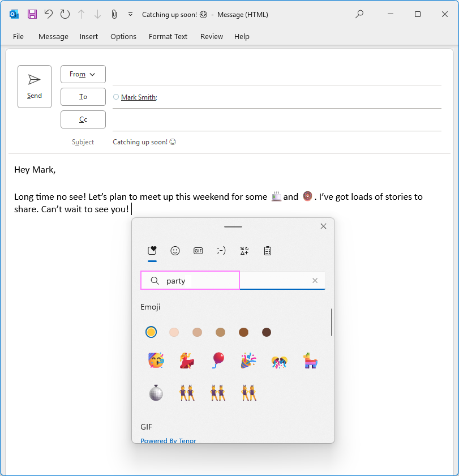Open the Kaomoji tab
The height and width of the screenshot is (476, 459).
pos(221,251)
